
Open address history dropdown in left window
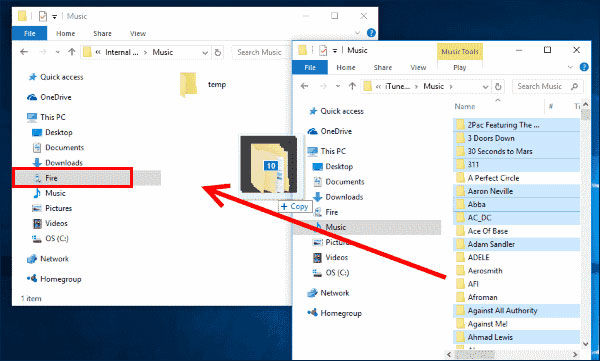205,53
